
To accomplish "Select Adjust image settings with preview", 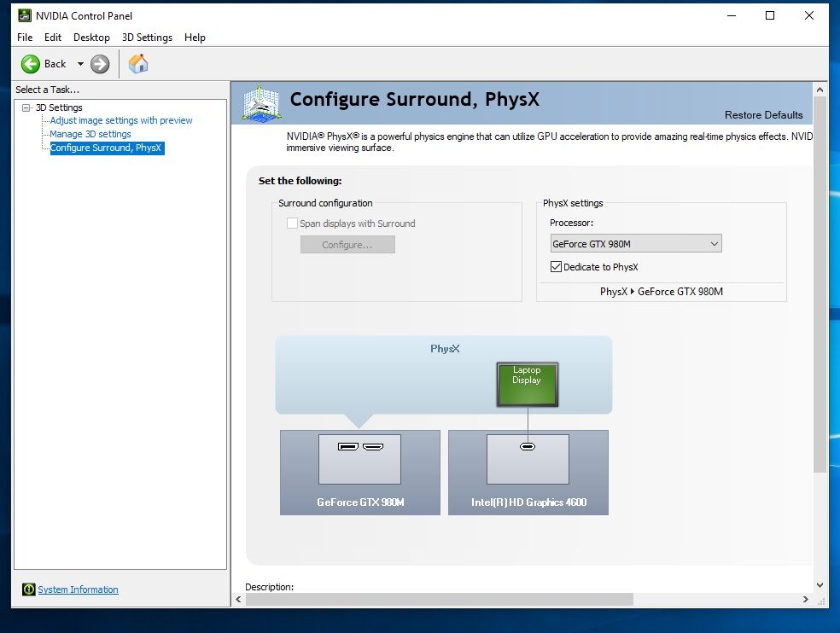I will (121, 120).
